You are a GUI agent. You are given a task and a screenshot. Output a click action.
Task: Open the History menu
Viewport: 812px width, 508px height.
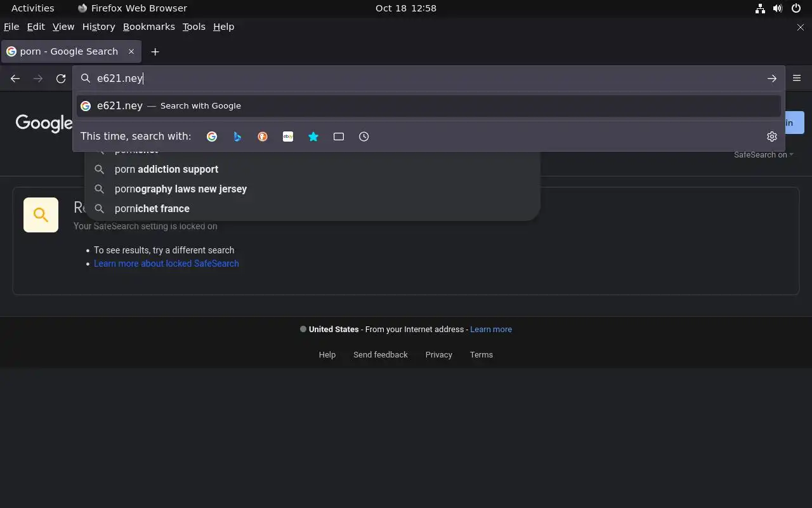tap(98, 27)
